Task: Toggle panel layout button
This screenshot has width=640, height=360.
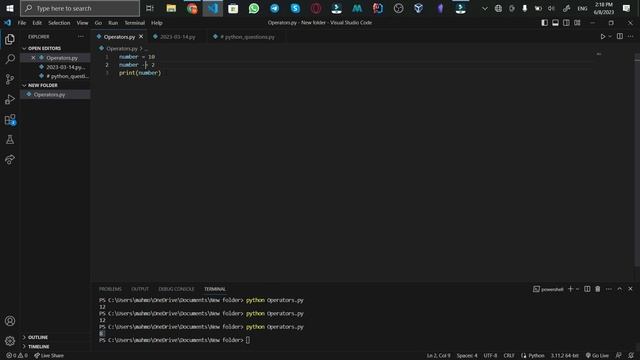Action: click(x=556, y=23)
